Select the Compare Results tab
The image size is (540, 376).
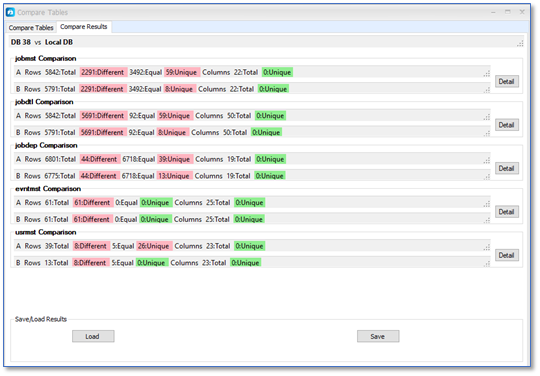(x=84, y=27)
